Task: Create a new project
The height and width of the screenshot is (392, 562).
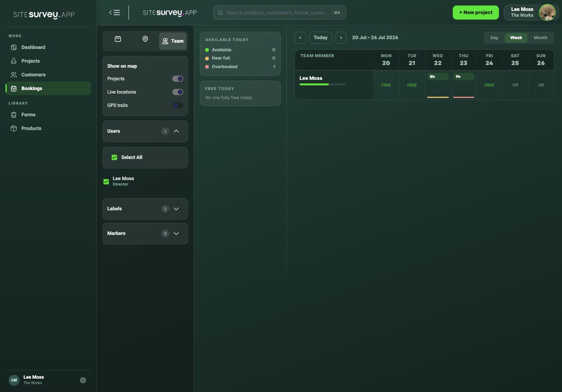Action: click(476, 13)
